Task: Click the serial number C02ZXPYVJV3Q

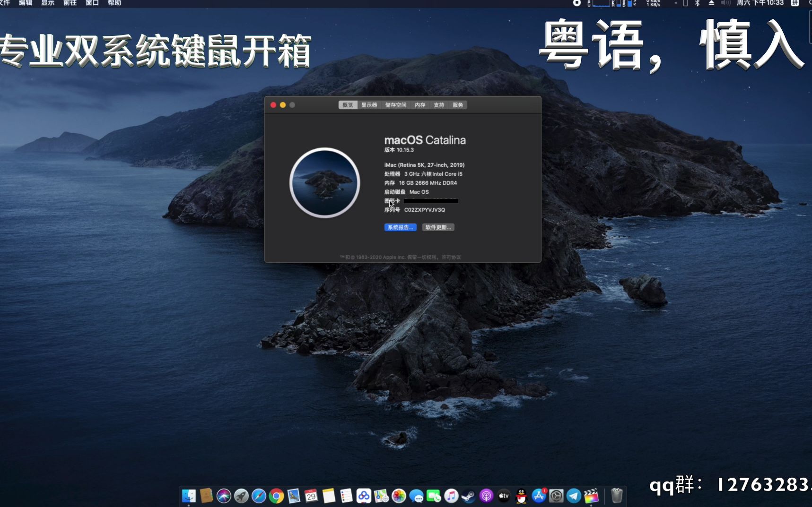Action: (x=425, y=210)
